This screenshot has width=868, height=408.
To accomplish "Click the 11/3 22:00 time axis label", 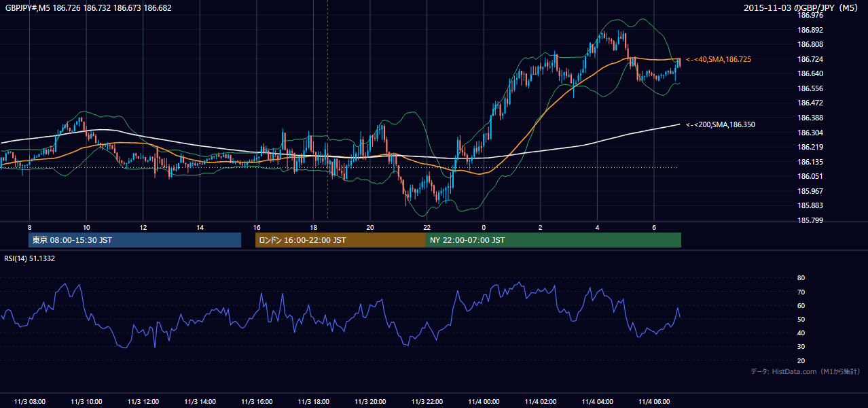I will [x=427, y=402].
